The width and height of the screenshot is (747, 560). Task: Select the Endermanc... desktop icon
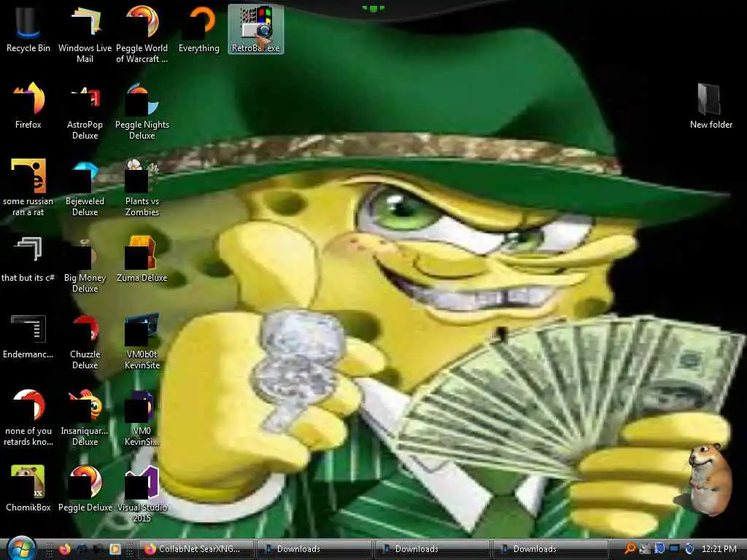[x=28, y=335]
